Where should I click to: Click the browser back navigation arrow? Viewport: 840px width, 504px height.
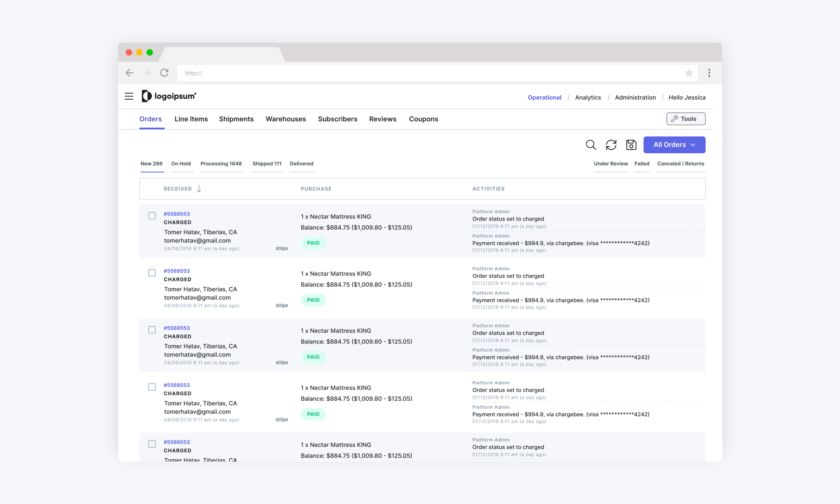[130, 73]
